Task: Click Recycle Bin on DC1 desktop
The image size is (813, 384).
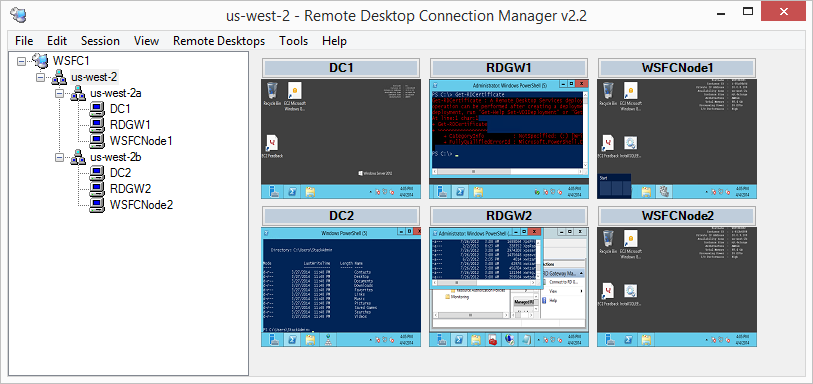Action: [x=272, y=94]
